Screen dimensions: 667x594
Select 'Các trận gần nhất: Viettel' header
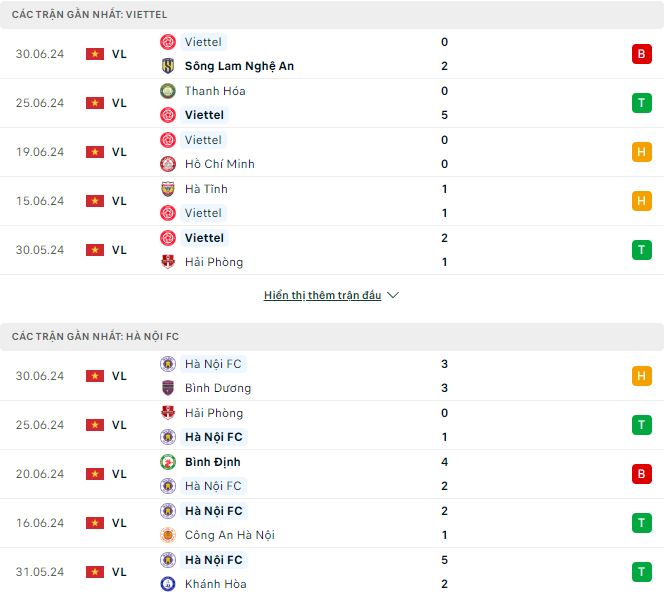tap(90, 15)
